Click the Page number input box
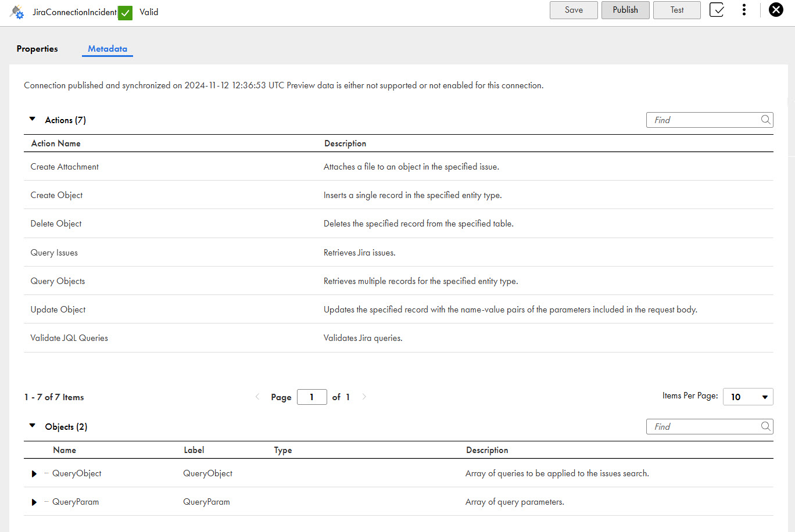This screenshot has height=532, width=795. [x=311, y=397]
